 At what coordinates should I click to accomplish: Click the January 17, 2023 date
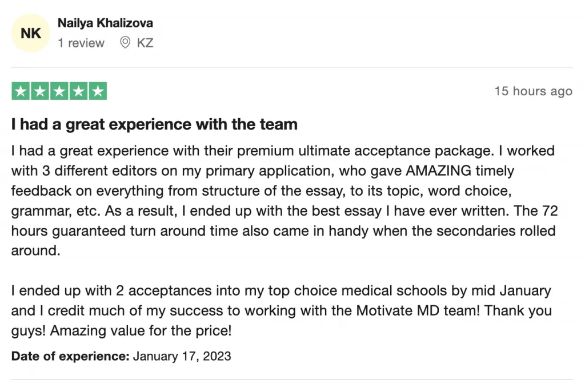(182, 356)
